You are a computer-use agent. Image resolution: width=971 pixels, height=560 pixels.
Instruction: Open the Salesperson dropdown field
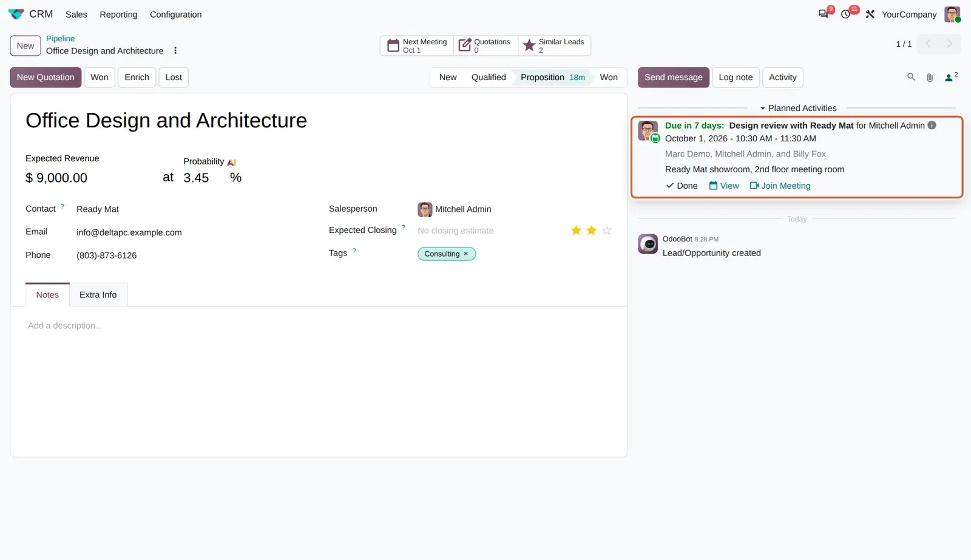click(515, 209)
